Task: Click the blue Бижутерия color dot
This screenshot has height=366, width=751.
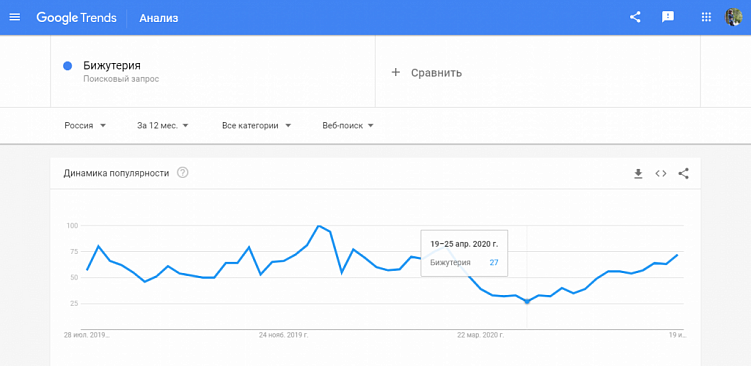Action: 68,66
